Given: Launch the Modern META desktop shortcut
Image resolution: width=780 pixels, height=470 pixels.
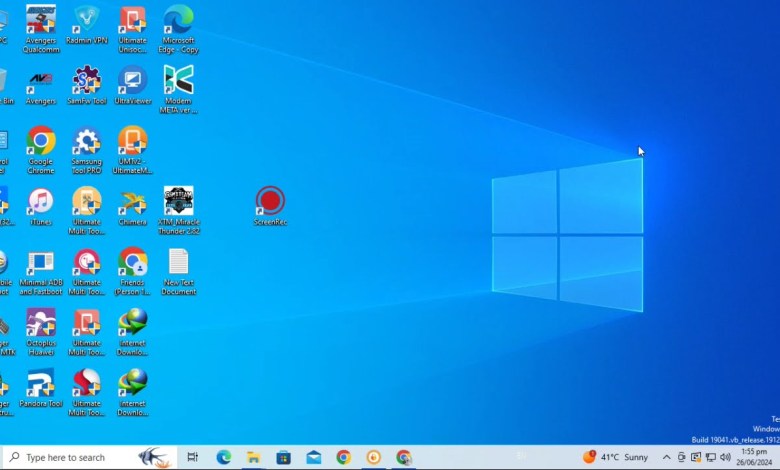Looking at the screenshot, I should 178,81.
